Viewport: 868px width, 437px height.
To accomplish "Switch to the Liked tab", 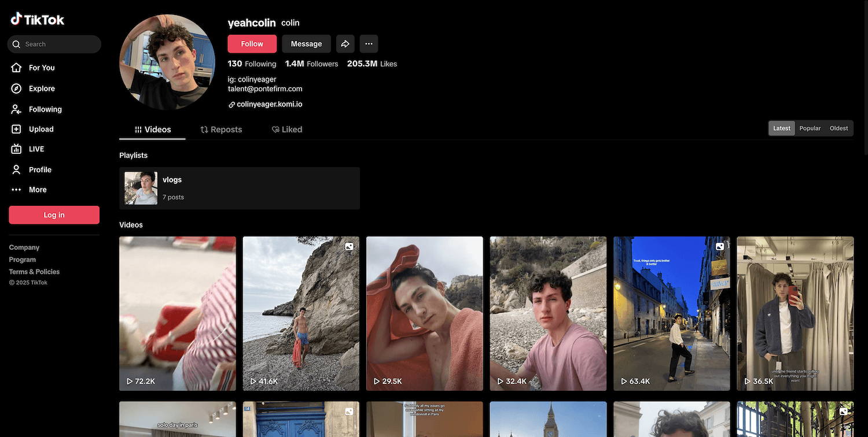I will point(287,129).
